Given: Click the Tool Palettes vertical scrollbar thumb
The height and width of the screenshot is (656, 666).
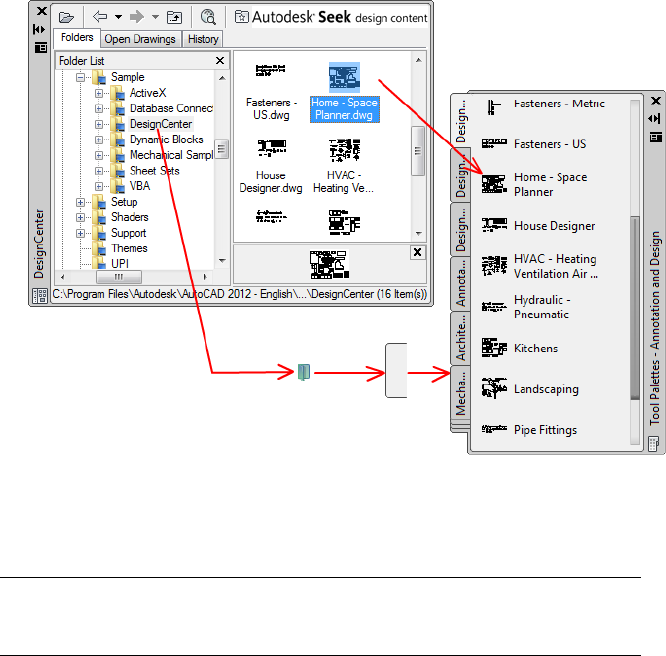Looking at the screenshot, I should click(635, 308).
